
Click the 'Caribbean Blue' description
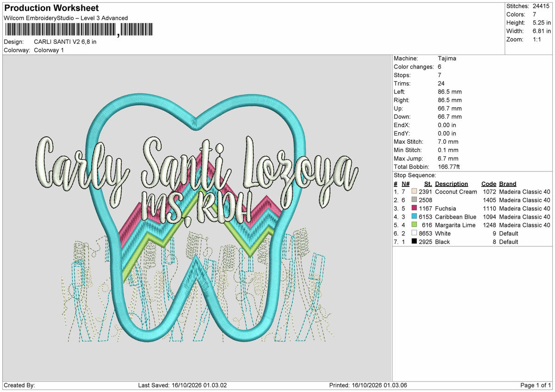coord(456,216)
